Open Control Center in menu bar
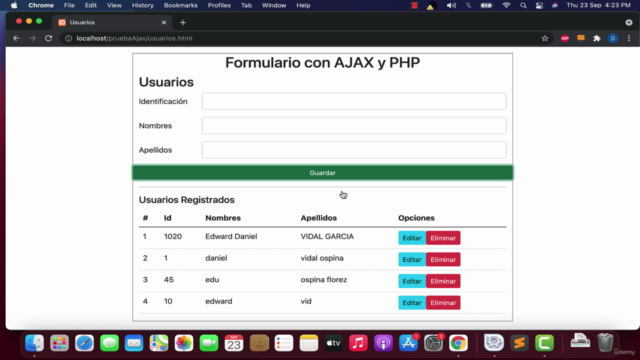 coord(539,5)
